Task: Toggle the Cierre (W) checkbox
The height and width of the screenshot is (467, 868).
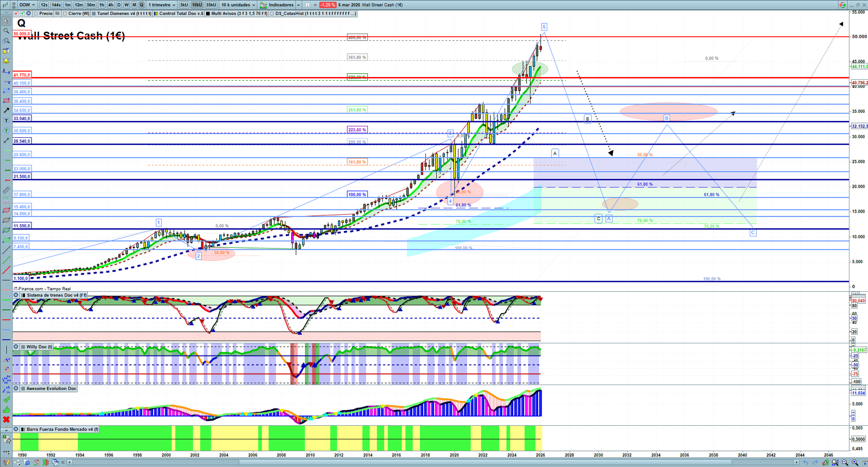Action: tap(65, 14)
